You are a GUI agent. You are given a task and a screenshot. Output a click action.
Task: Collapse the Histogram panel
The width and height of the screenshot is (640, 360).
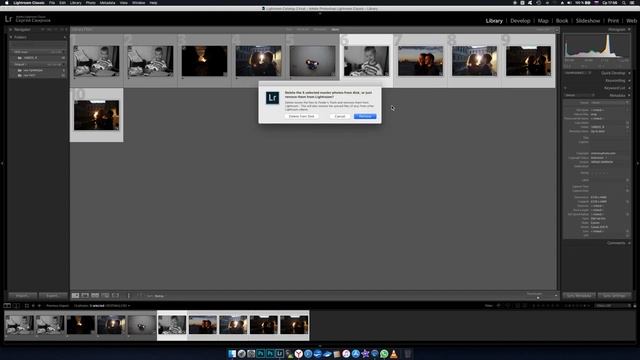click(629, 29)
